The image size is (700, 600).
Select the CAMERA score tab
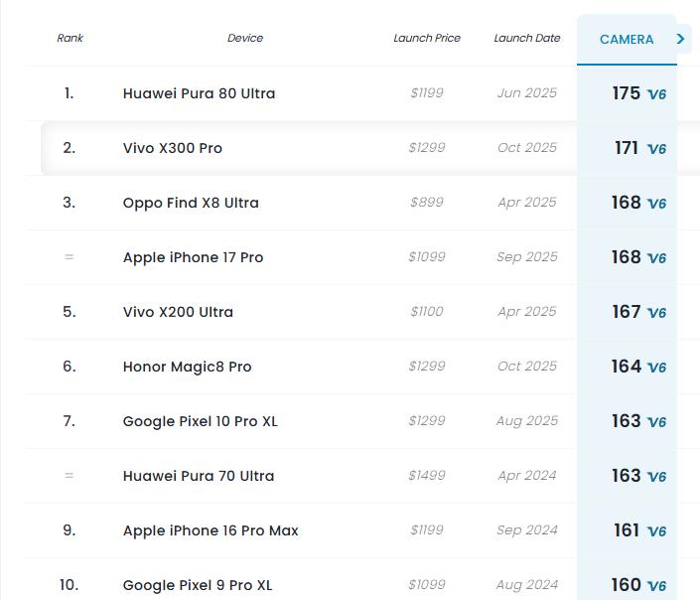pos(627,40)
